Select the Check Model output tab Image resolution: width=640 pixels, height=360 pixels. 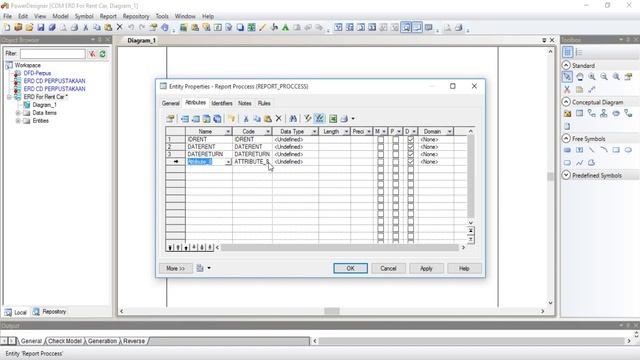(x=65, y=341)
